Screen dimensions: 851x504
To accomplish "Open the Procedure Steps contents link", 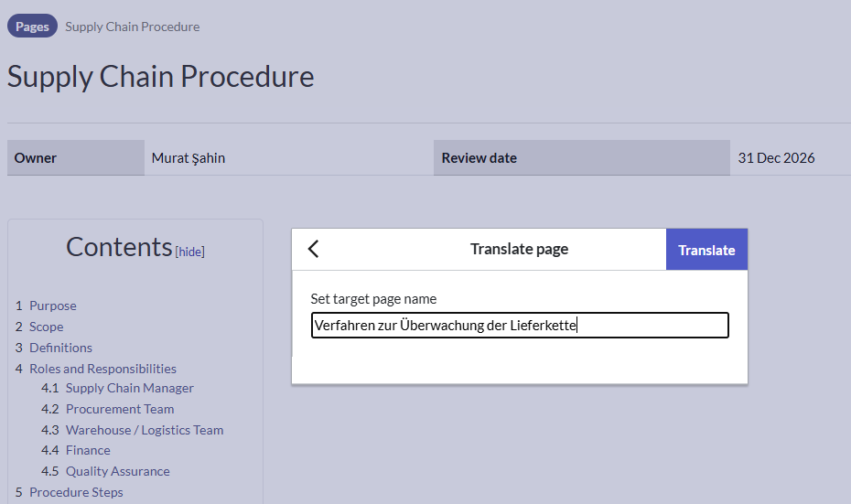I will pos(76,492).
